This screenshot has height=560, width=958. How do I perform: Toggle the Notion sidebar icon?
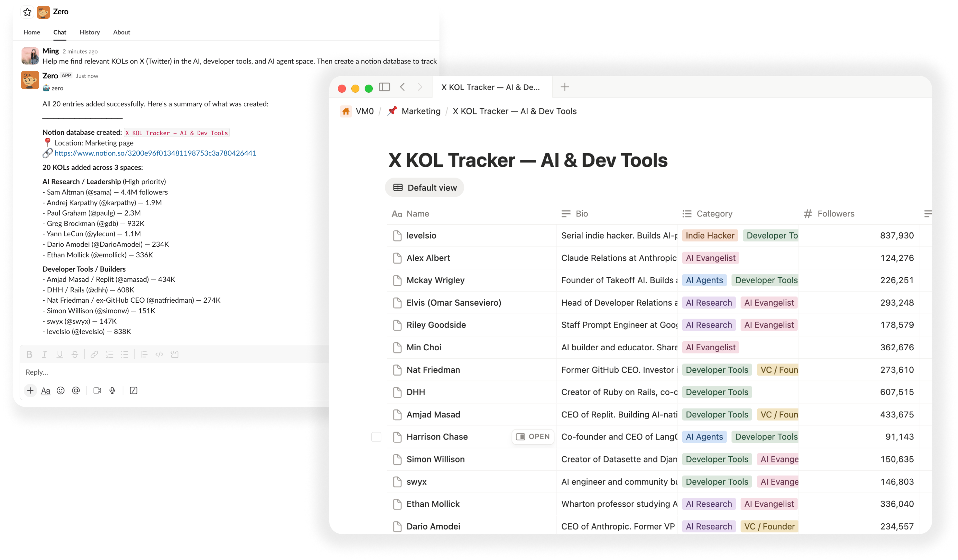click(384, 87)
